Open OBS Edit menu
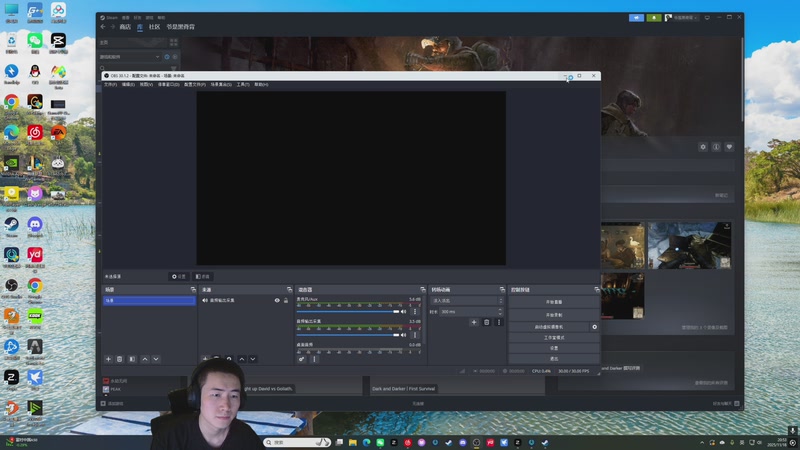The width and height of the screenshot is (800, 450). 128,85
